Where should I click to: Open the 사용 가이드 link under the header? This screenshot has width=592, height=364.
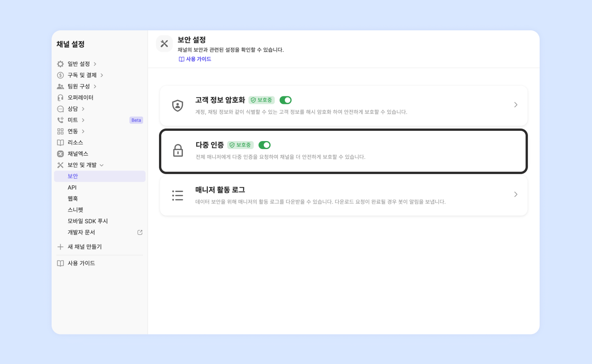click(195, 59)
